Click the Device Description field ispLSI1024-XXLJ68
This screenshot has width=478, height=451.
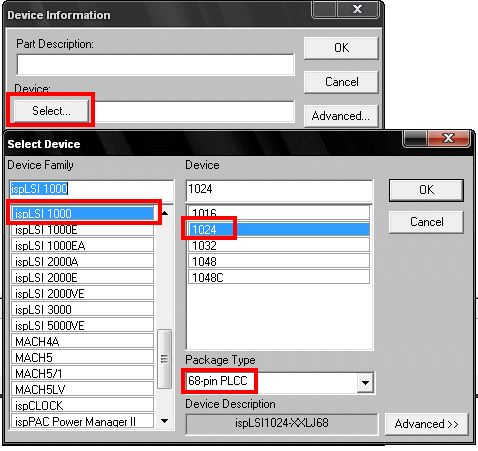(x=282, y=423)
